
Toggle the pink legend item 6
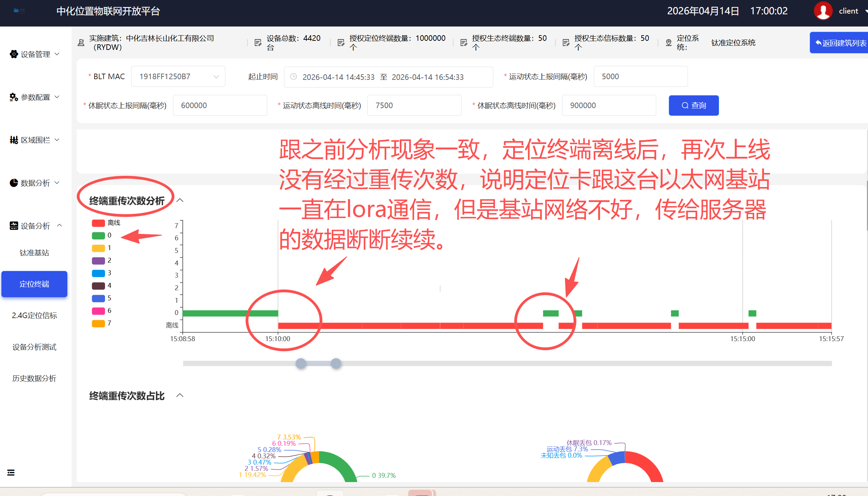(x=102, y=311)
